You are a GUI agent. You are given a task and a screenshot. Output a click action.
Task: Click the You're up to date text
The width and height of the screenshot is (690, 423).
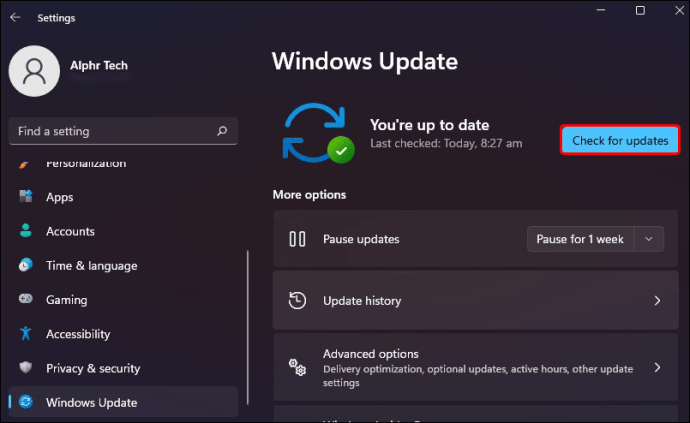click(429, 125)
